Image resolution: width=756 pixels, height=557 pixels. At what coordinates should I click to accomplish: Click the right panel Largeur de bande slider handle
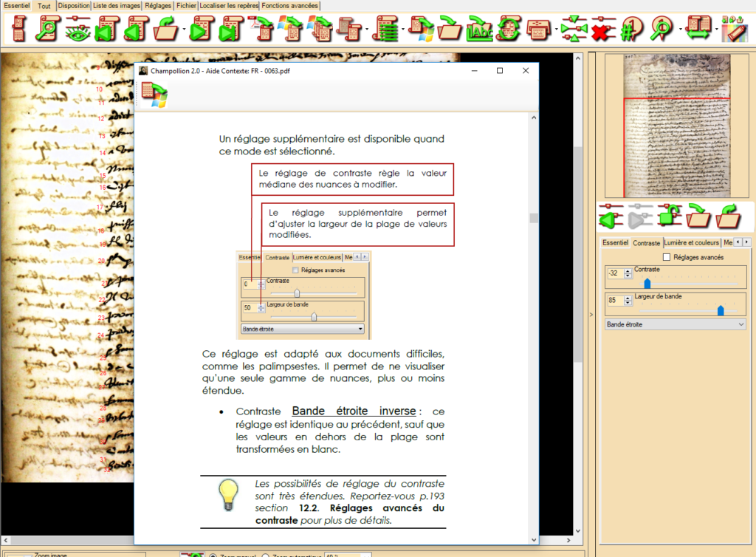click(721, 310)
